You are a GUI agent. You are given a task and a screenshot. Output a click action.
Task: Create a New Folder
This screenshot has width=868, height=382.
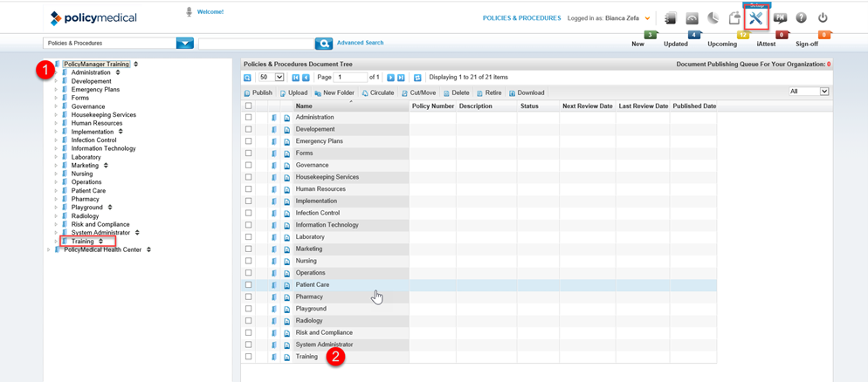(x=334, y=92)
